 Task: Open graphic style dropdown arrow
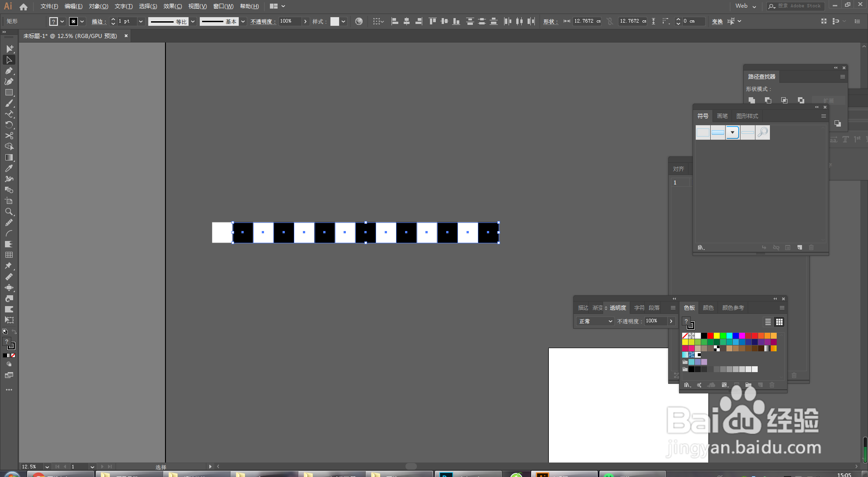(x=344, y=21)
